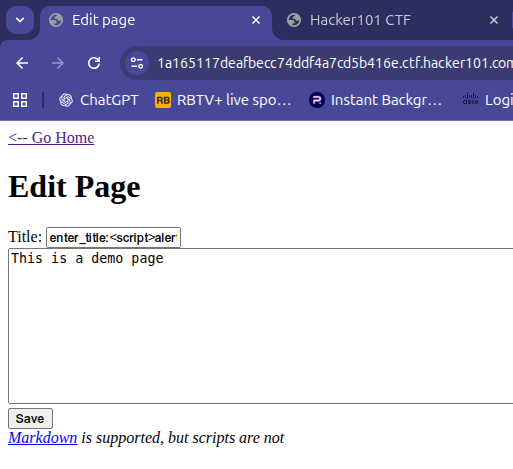Click the browser forward arrow
513x469 pixels.
(x=58, y=63)
